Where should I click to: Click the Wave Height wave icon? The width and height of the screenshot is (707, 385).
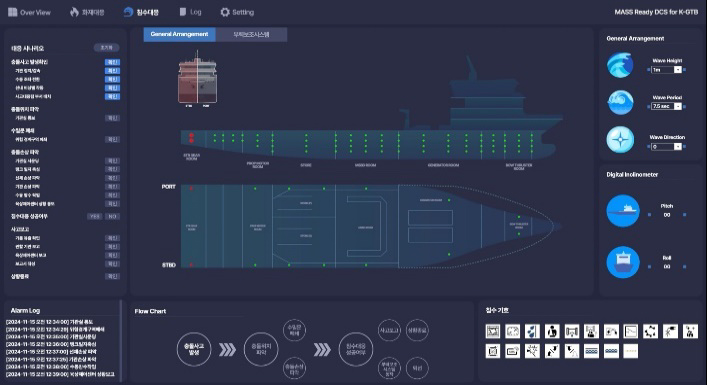(x=620, y=65)
